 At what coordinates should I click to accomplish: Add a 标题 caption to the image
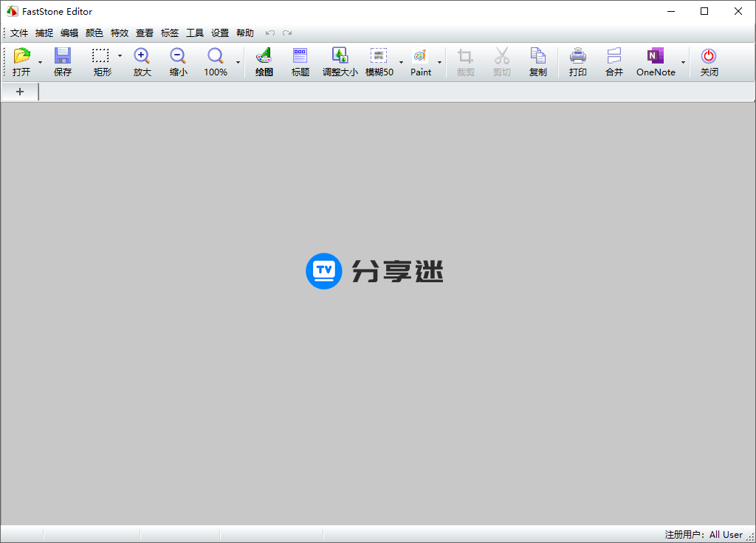[300, 61]
